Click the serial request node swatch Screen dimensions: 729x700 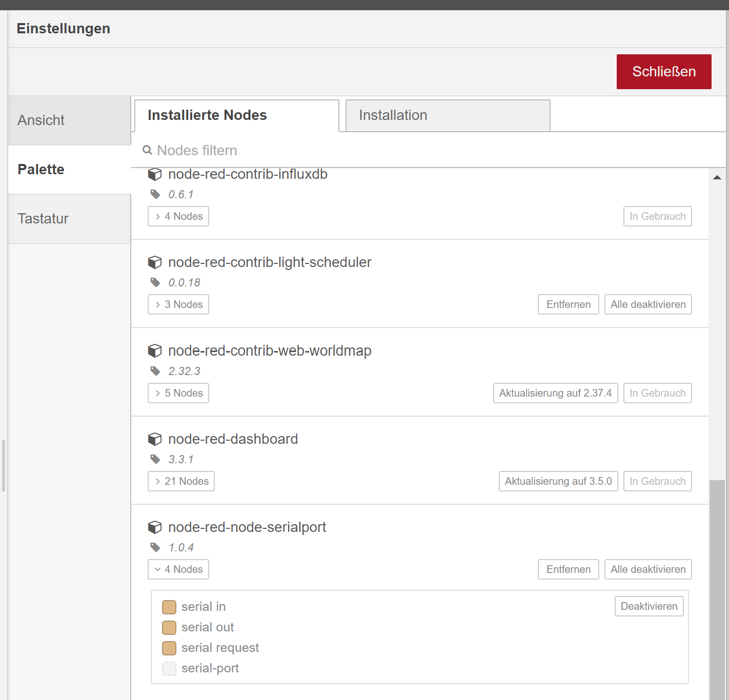point(169,648)
